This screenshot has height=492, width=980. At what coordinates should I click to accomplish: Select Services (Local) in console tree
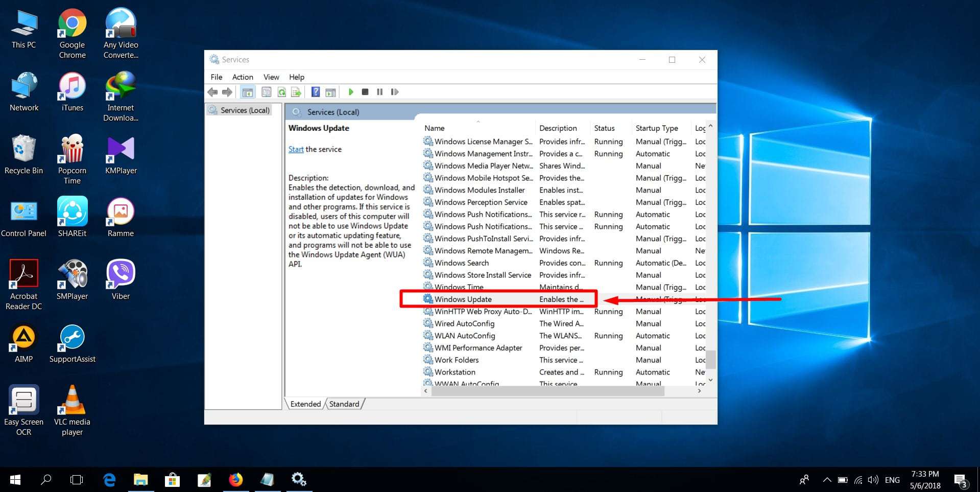point(245,110)
